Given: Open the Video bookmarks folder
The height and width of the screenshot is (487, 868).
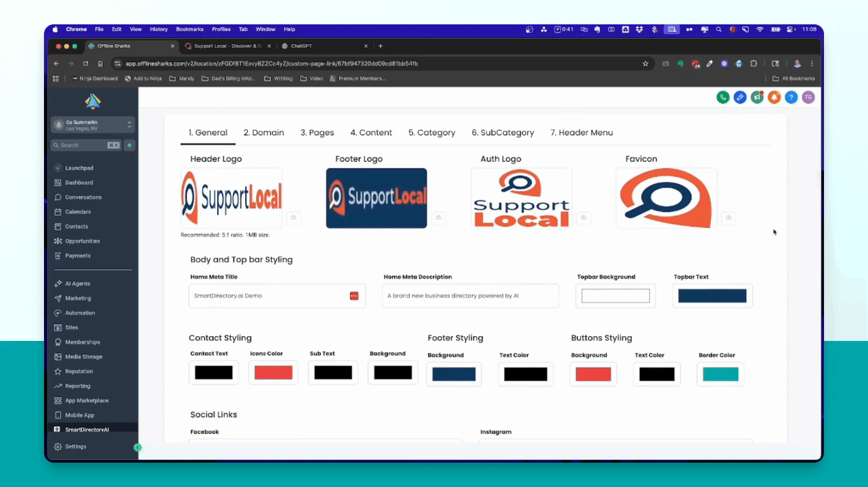Looking at the screenshot, I should pyautogui.click(x=311, y=78).
